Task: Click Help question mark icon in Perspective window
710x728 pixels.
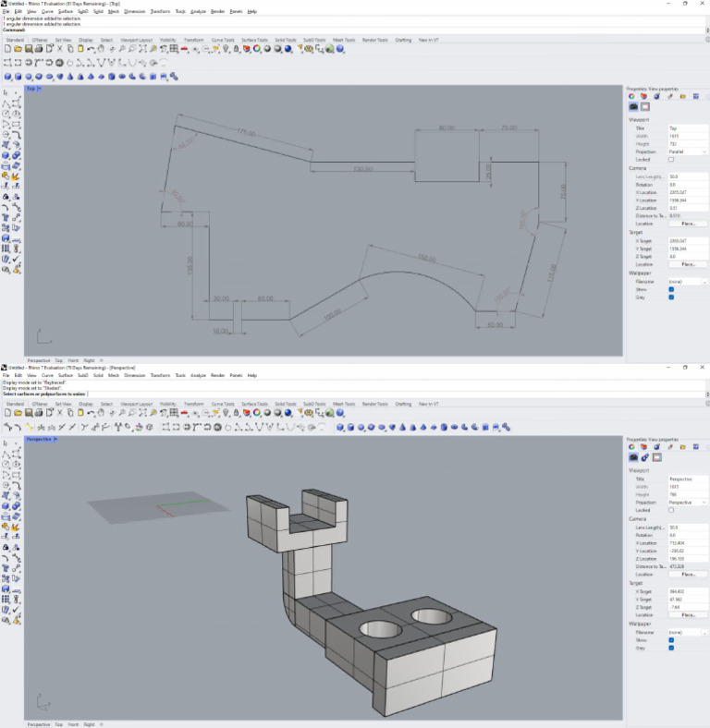Action: pyautogui.click(x=340, y=413)
